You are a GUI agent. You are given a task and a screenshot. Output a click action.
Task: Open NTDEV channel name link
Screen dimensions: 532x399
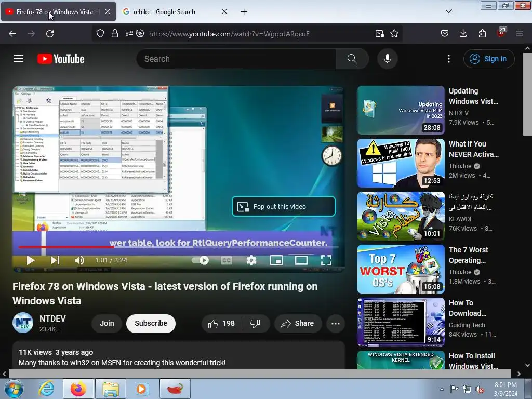[52, 318]
